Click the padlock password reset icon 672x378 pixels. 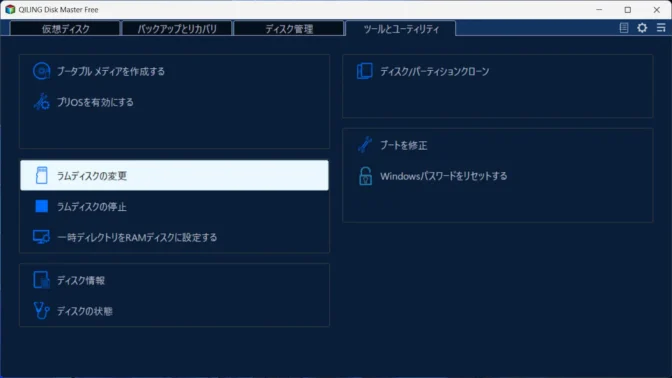365,176
